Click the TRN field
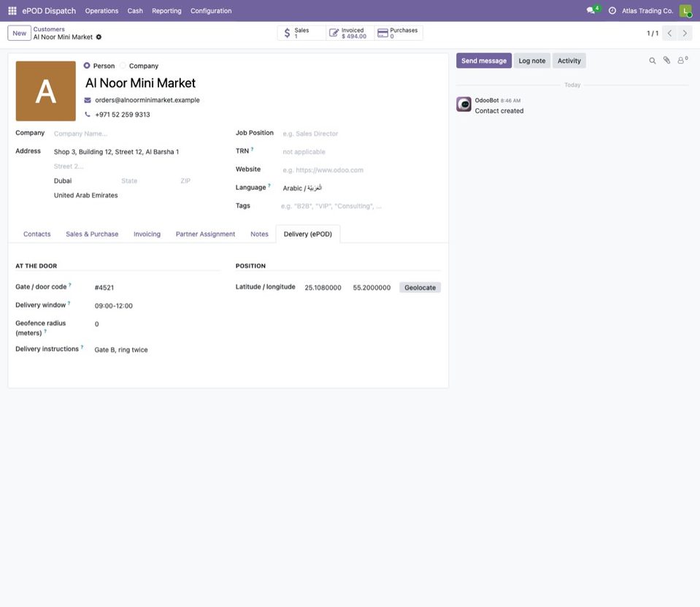The image size is (700, 607). click(361, 152)
